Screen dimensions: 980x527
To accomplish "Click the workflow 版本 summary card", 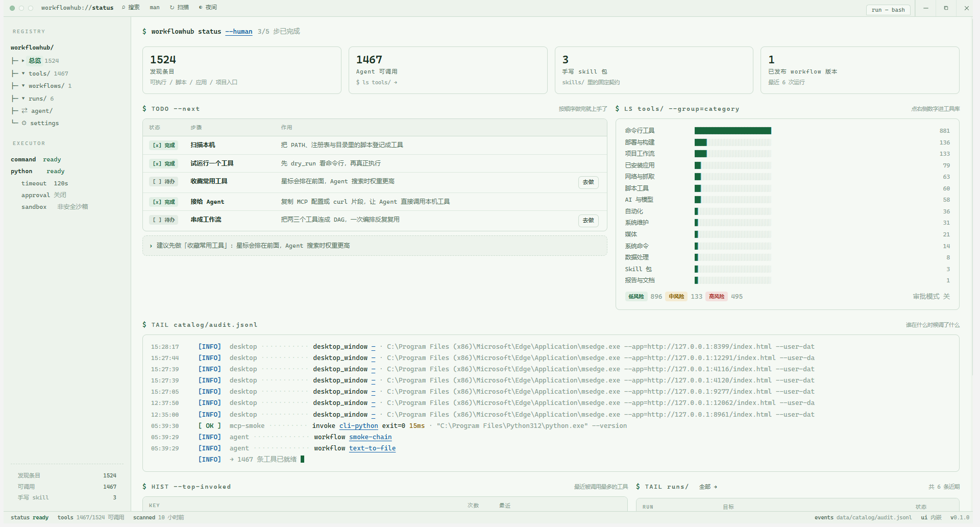I will [x=860, y=70].
